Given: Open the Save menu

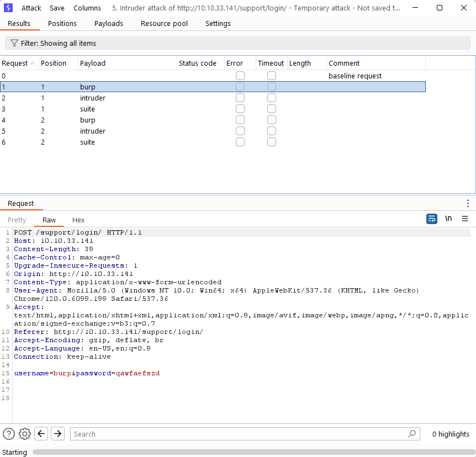Looking at the screenshot, I should click(x=57, y=8).
